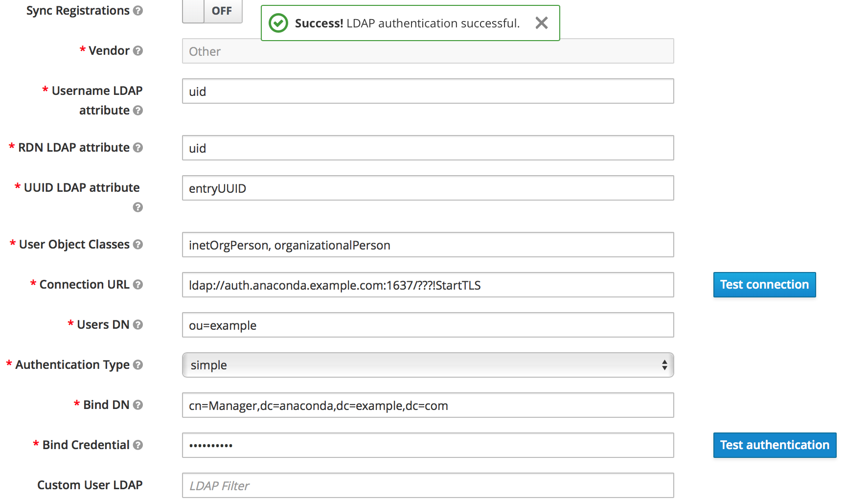Click help icon next to RDN LDAP attribute
Screen dimensions: 868x499
[138, 147]
